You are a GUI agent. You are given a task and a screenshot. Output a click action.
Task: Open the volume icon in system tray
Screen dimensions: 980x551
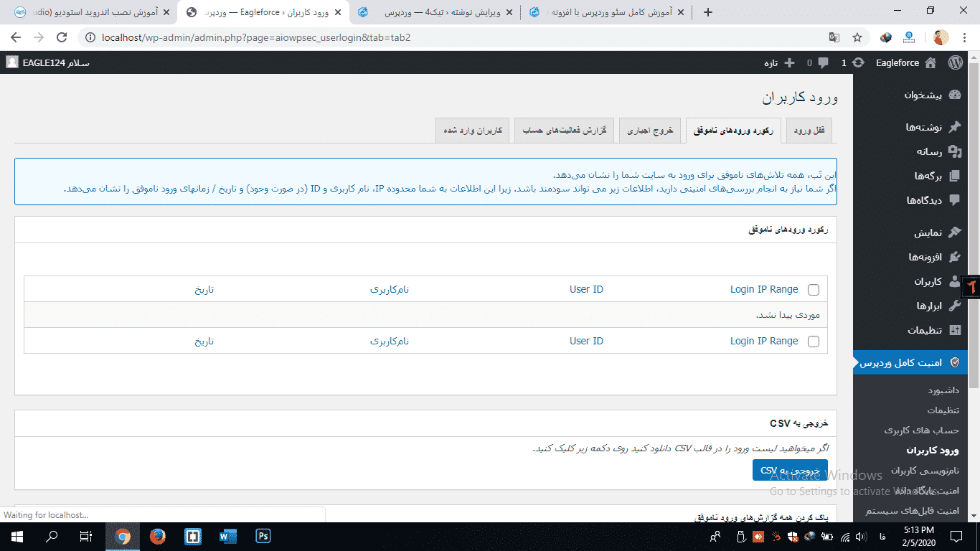[860, 536]
